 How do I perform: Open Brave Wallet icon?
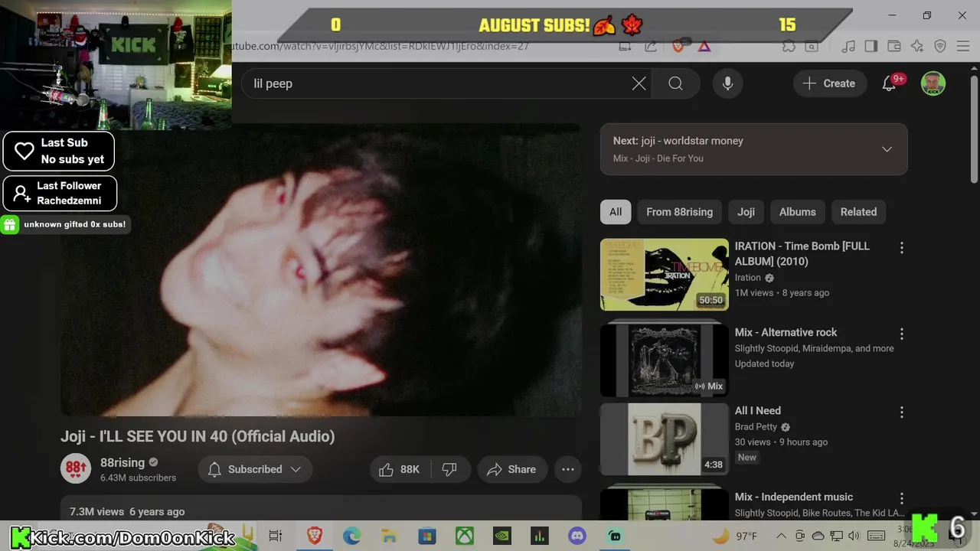(x=893, y=46)
